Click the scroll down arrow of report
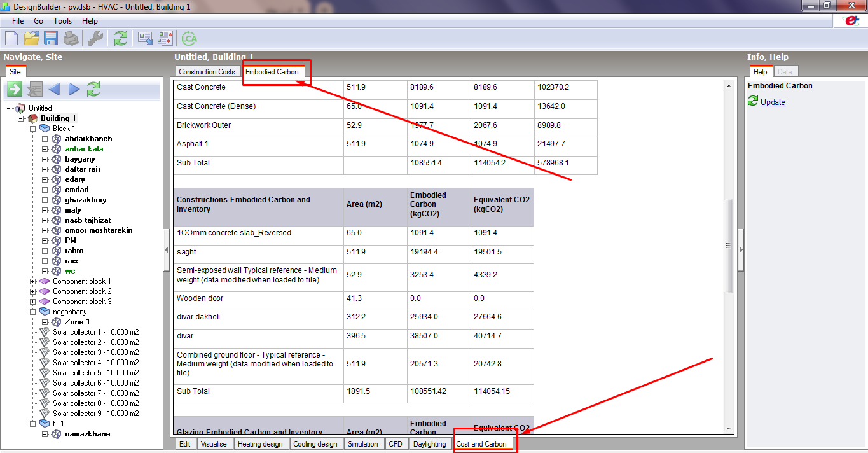The image size is (868, 453). point(729,429)
